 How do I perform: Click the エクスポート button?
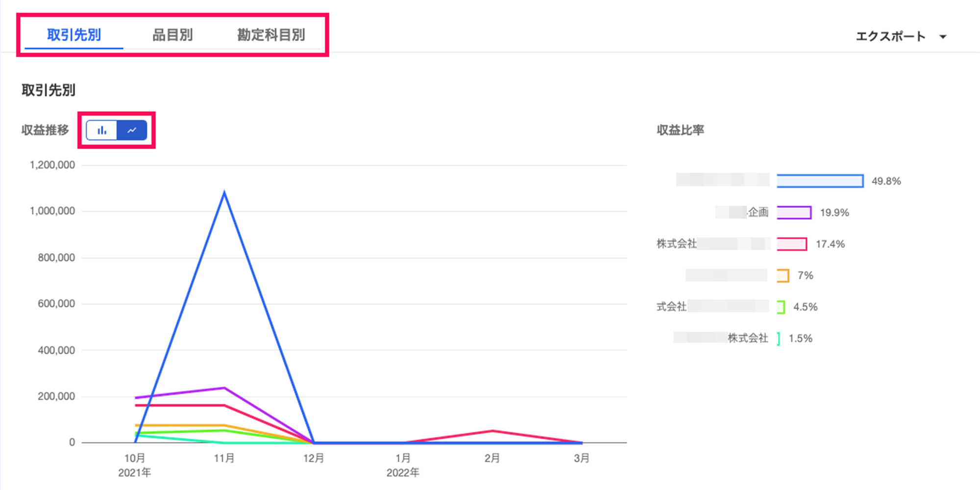point(890,36)
